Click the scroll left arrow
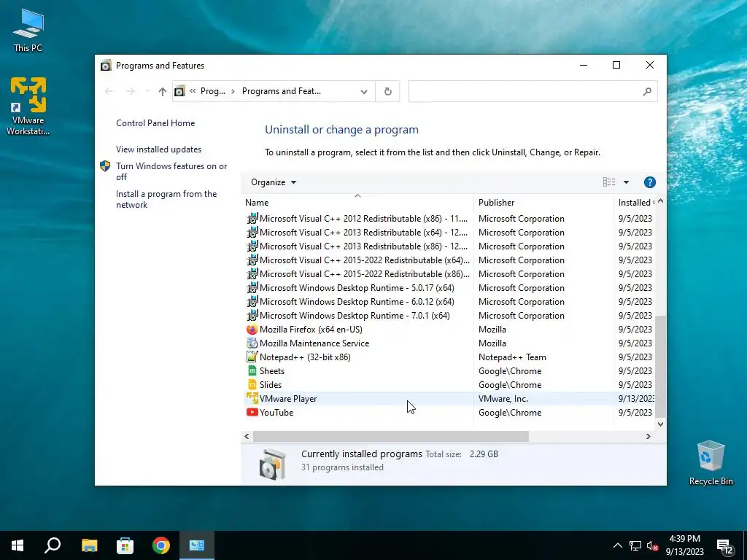 tap(247, 436)
